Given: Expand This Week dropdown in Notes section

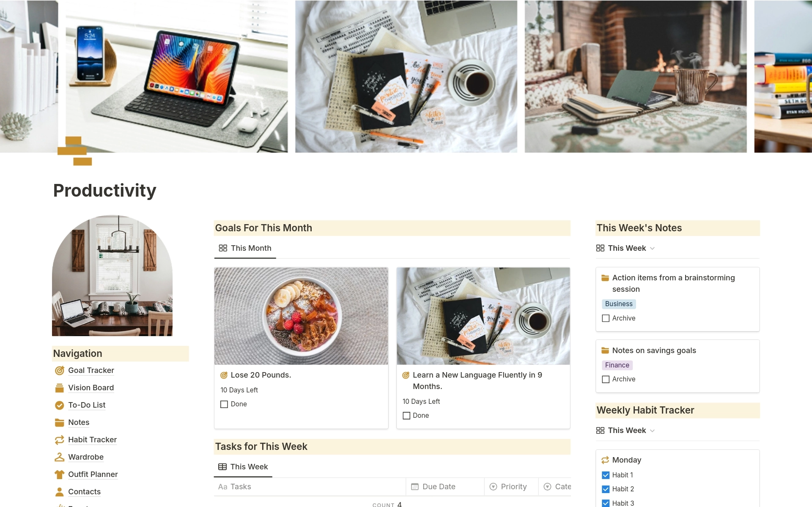Looking at the screenshot, I should (650, 248).
